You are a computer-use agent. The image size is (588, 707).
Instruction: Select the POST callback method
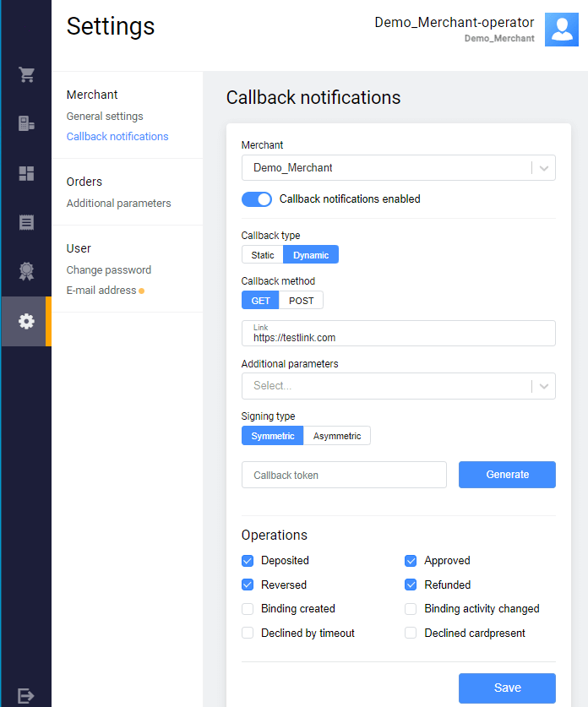point(301,301)
